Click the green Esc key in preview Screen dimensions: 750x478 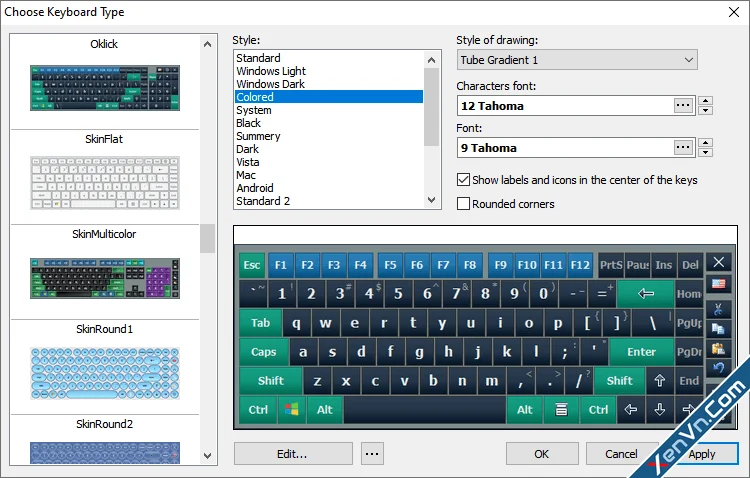click(x=252, y=265)
